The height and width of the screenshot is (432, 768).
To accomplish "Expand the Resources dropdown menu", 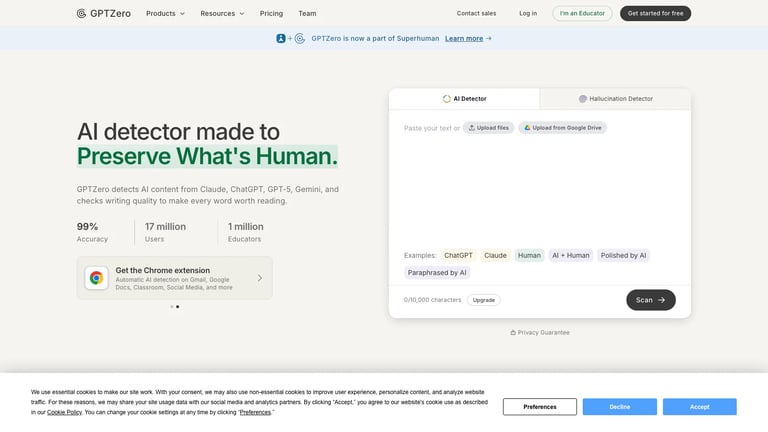I will (x=222, y=13).
